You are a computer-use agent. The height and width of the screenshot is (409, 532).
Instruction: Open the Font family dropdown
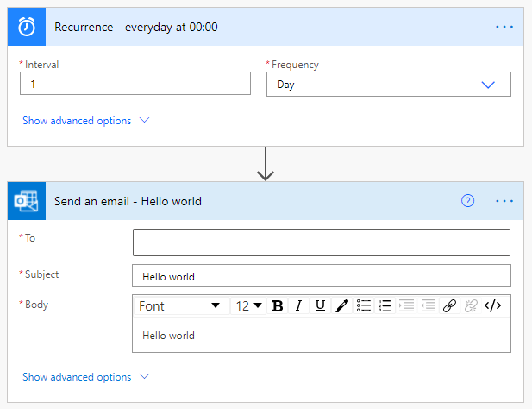click(179, 305)
